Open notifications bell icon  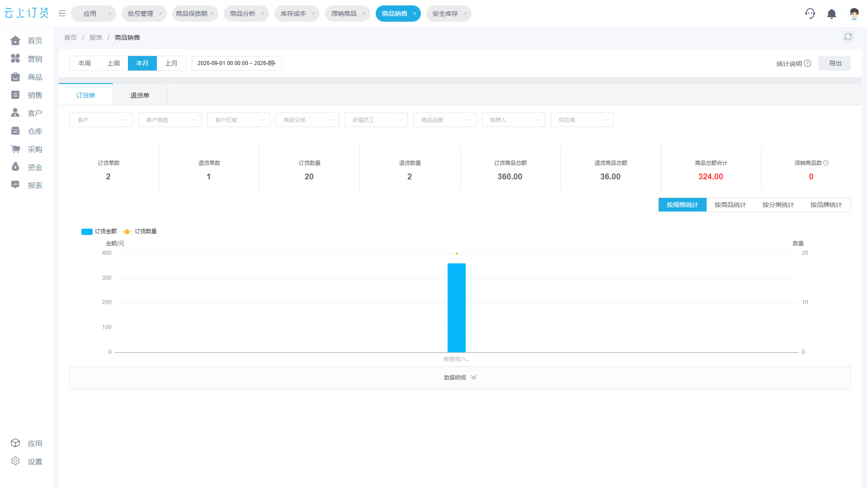pos(831,14)
